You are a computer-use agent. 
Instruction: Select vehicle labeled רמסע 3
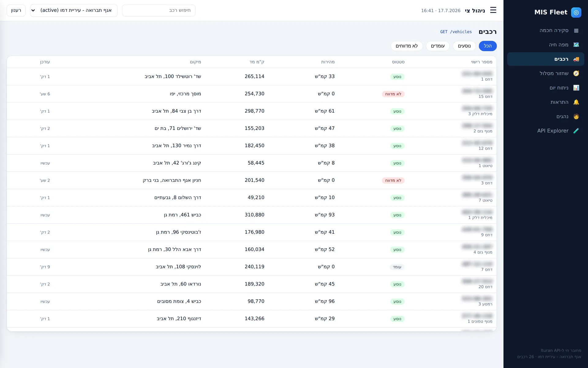[485, 304]
